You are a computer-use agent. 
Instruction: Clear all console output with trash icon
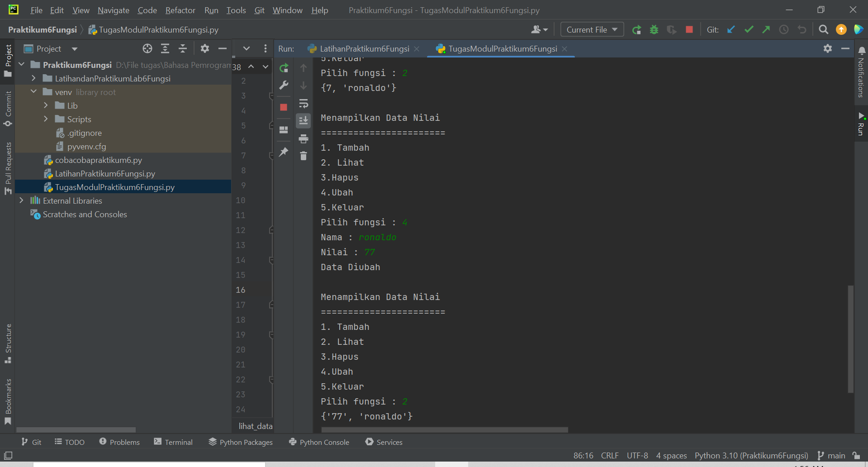click(304, 156)
